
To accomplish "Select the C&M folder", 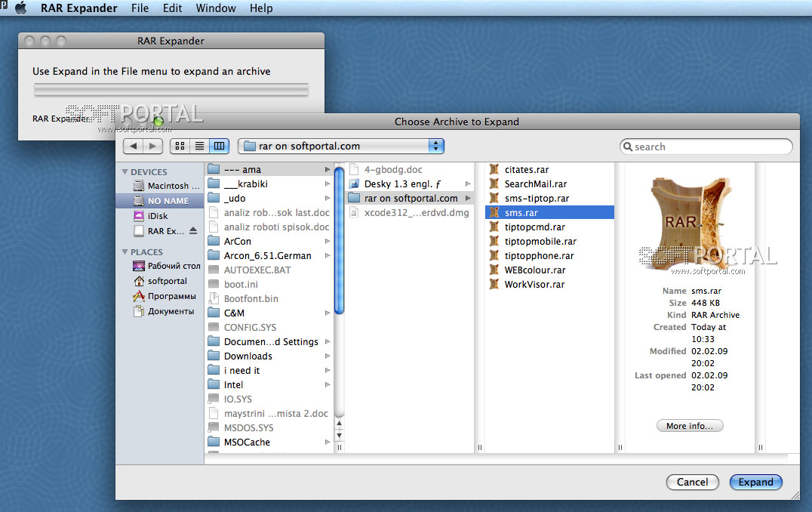I will 269,313.
